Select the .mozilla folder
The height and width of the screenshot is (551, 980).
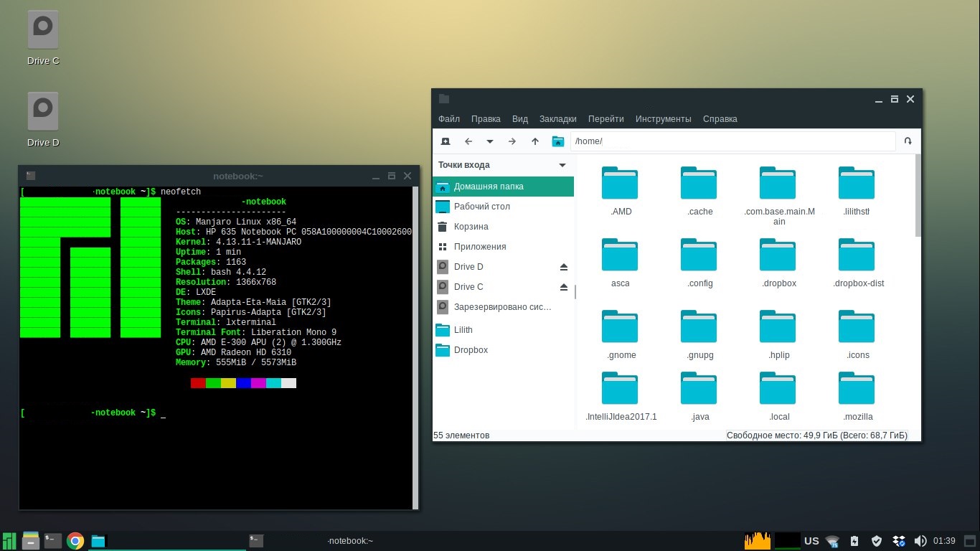point(857,396)
